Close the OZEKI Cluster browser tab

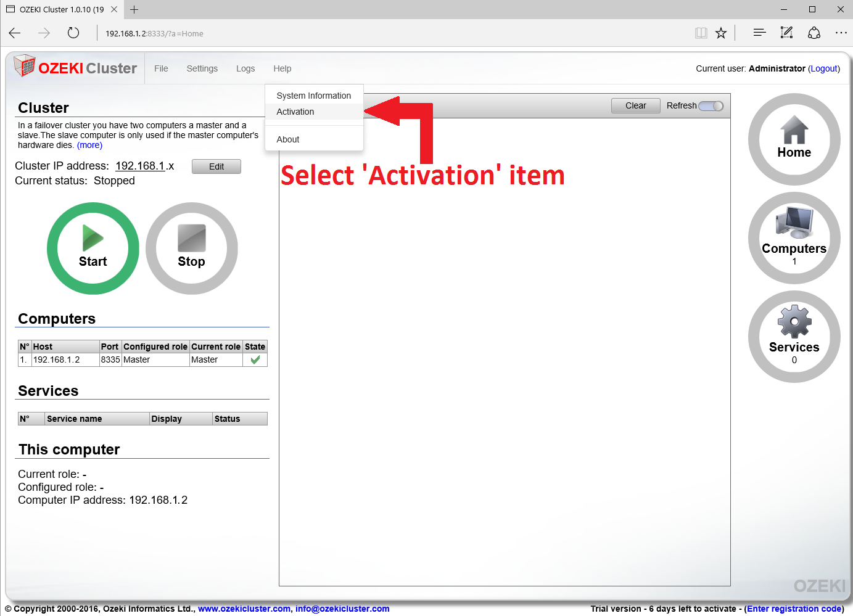click(x=113, y=9)
